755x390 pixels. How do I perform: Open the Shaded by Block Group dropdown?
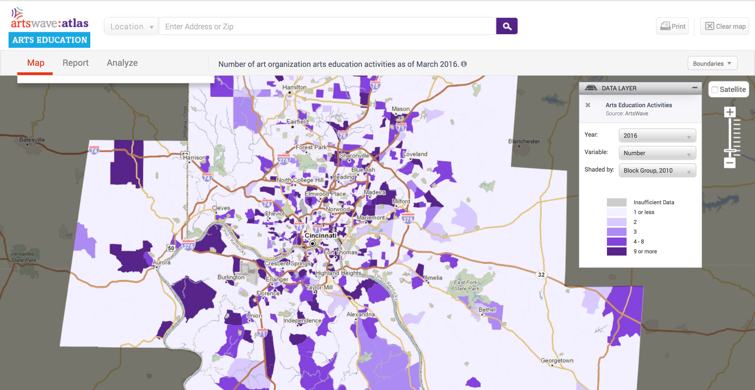(657, 170)
